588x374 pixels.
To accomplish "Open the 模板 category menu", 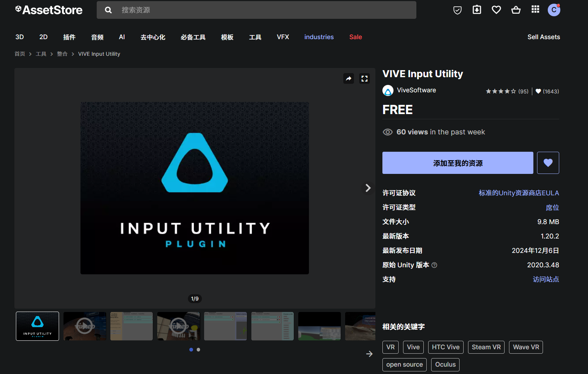I will (227, 37).
